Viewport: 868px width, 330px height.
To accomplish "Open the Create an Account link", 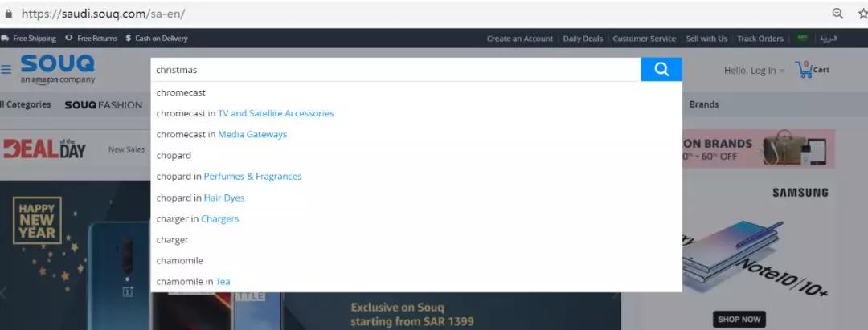I will coord(520,39).
